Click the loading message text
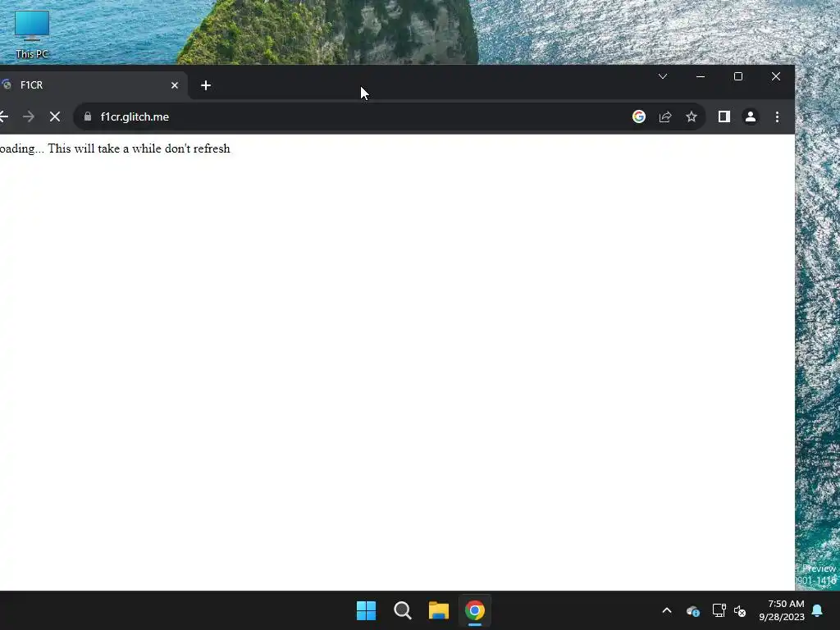Image resolution: width=840 pixels, height=630 pixels. tap(115, 148)
